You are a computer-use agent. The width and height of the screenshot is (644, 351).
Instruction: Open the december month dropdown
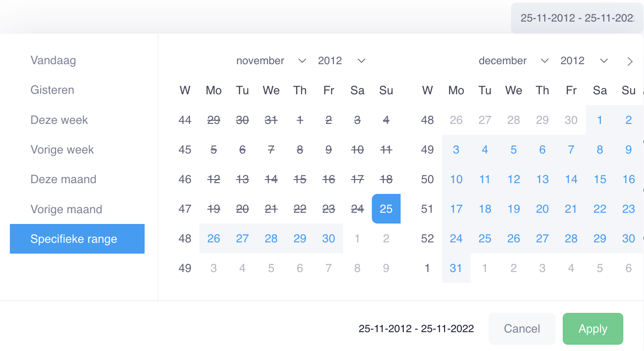click(514, 61)
